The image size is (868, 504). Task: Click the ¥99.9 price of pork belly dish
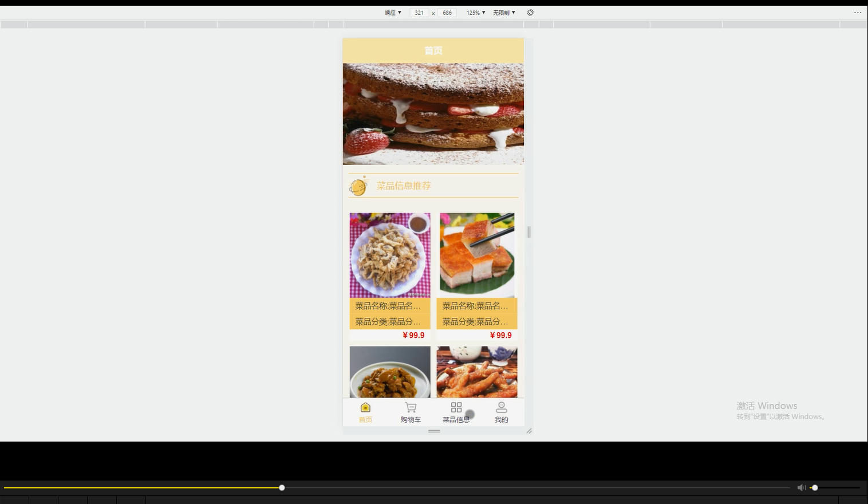pos(500,335)
